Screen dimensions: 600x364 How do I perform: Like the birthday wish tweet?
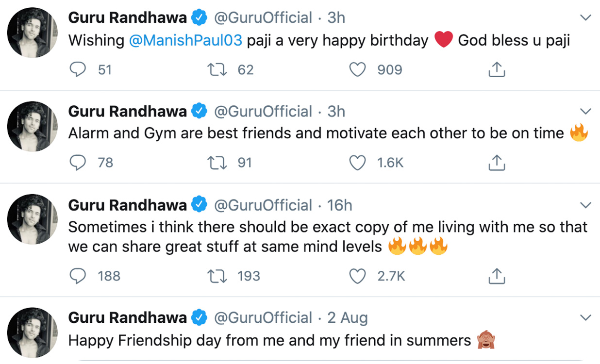[358, 70]
